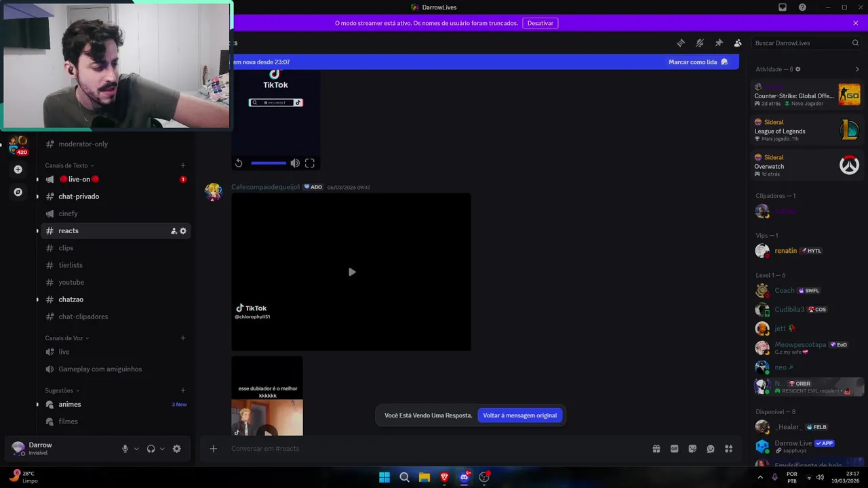The image size is (868, 488).
Task: Open the apps icon in message bar
Action: coord(729,449)
